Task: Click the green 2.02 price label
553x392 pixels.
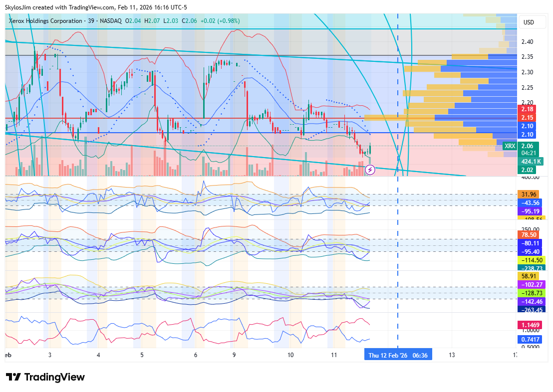Action: tap(527, 170)
